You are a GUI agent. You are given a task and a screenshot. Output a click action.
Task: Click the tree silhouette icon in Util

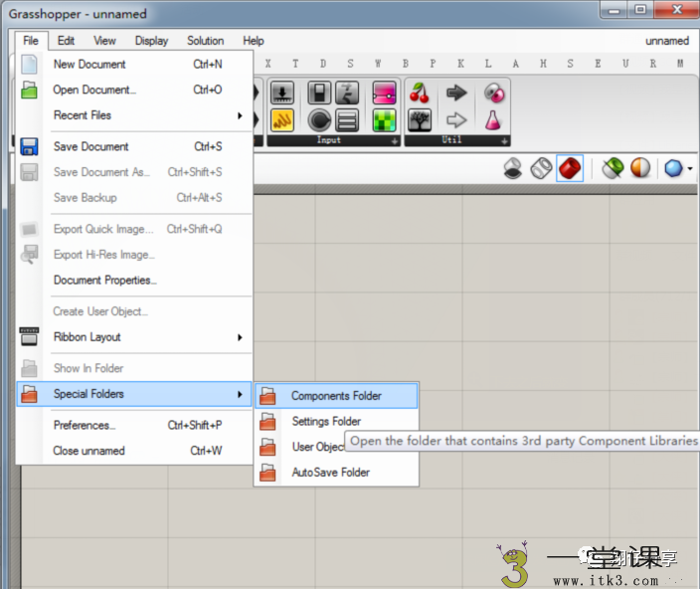[x=420, y=121]
